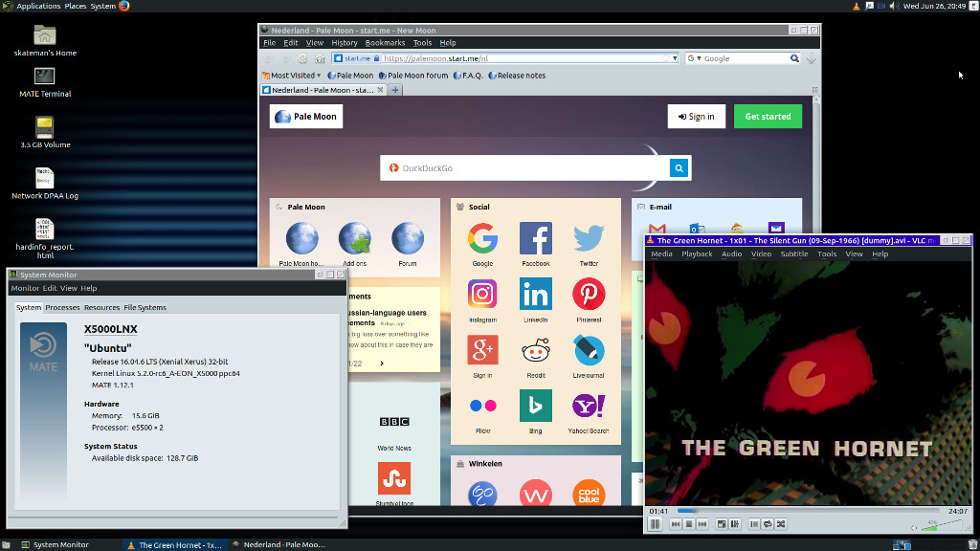Open the Places menu in top panel
The width and height of the screenshot is (980, 551).
click(75, 6)
